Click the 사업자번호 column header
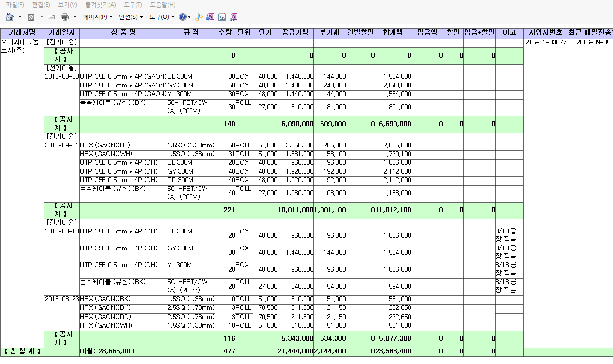This screenshot has width=613, height=364. (x=545, y=33)
